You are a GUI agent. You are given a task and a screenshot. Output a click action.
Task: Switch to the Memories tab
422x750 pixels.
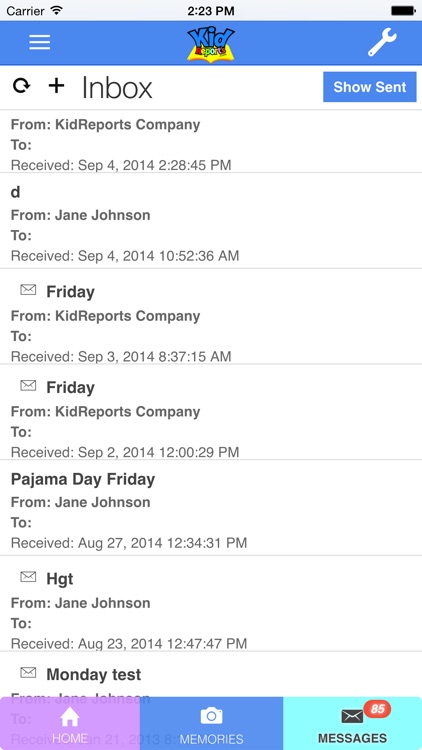click(211, 723)
